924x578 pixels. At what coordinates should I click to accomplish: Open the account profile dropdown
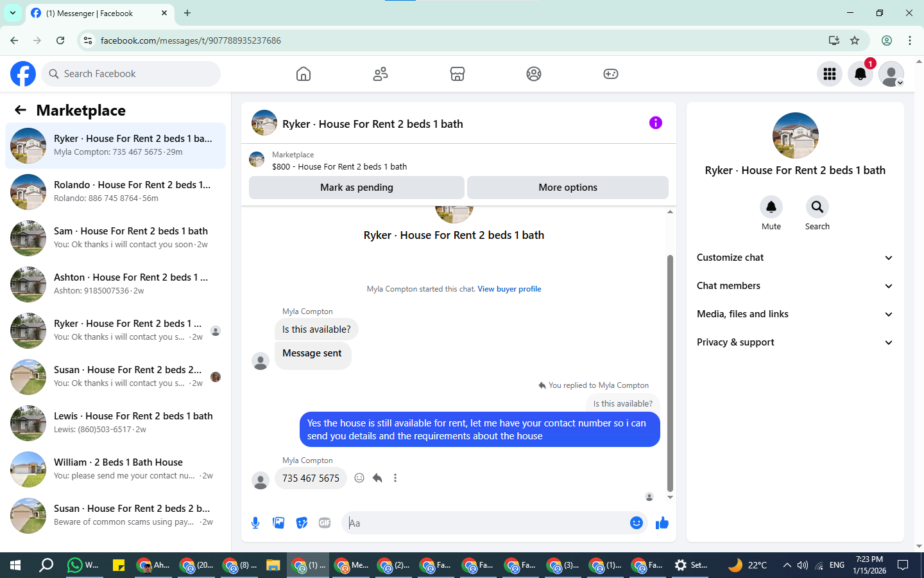pos(891,74)
